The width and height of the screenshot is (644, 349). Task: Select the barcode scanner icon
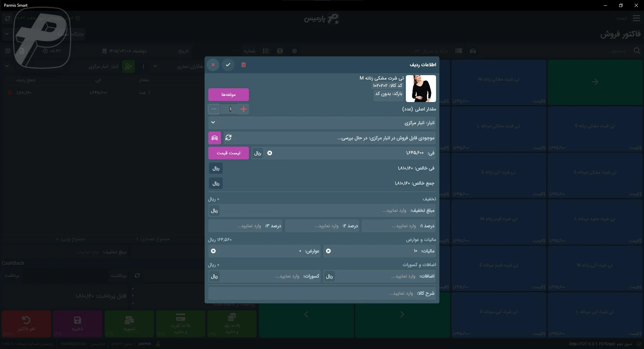tap(459, 51)
